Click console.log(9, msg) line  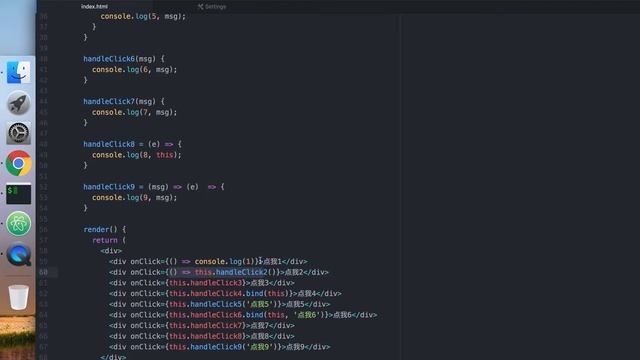click(135, 197)
